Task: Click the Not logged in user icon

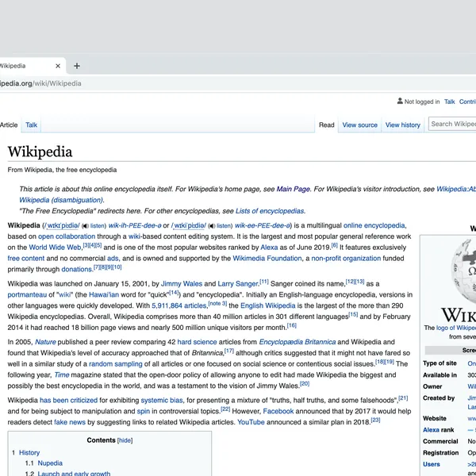Action: 400,102
